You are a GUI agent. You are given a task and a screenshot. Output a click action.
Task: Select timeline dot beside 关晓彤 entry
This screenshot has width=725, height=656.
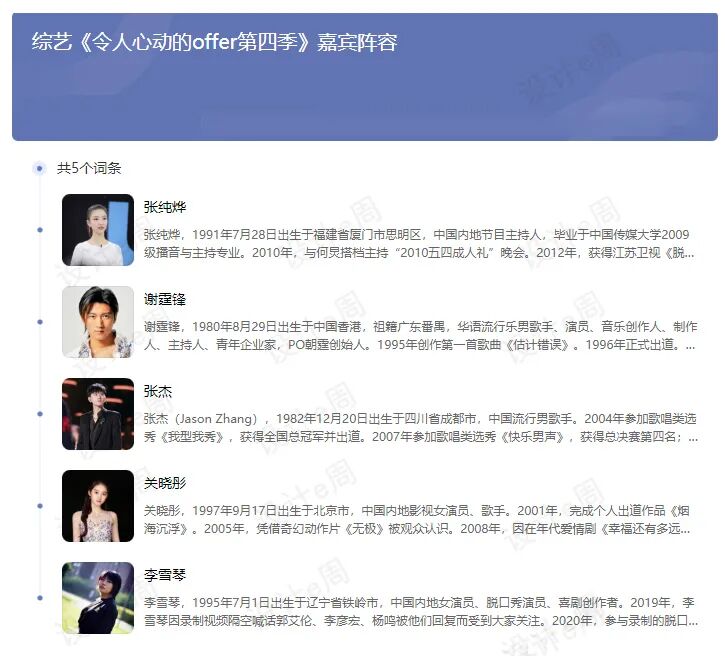pos(40,506)
